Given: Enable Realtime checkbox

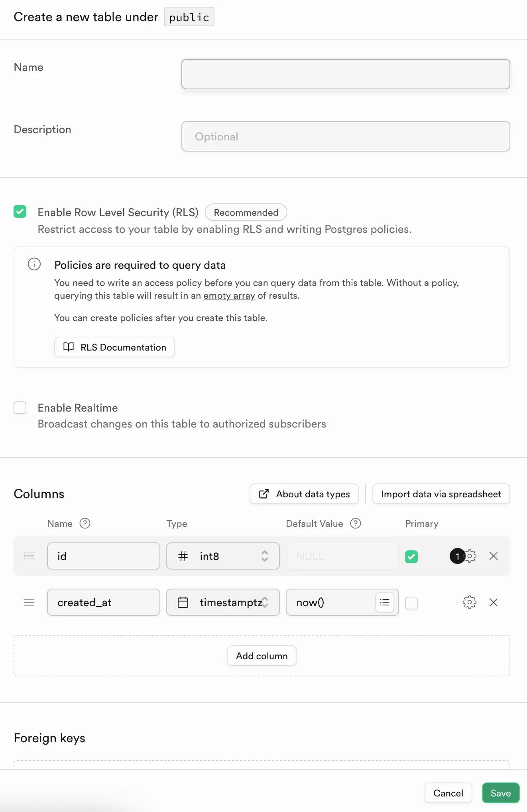Looking at the screenshot, I should point(20,408).
